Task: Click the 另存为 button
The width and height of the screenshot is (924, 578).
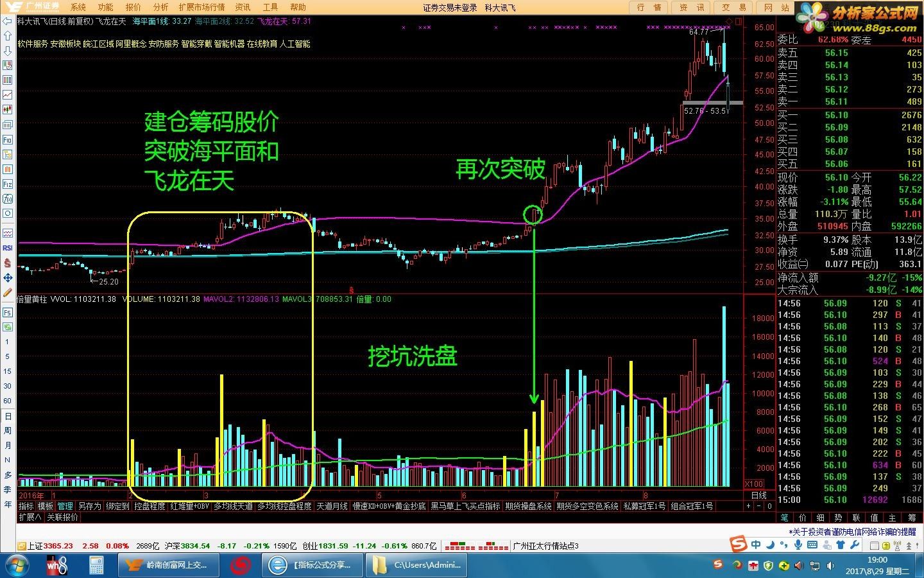Action: [x=90, y=506]
